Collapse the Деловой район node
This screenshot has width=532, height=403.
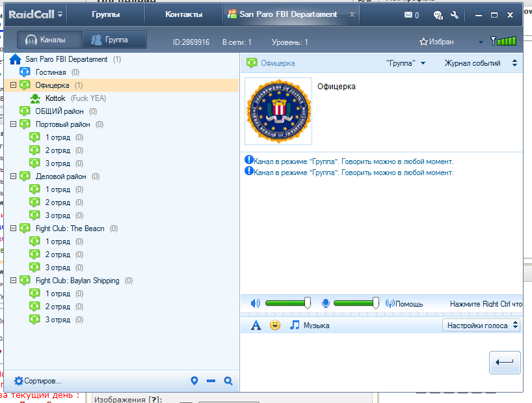13,176
